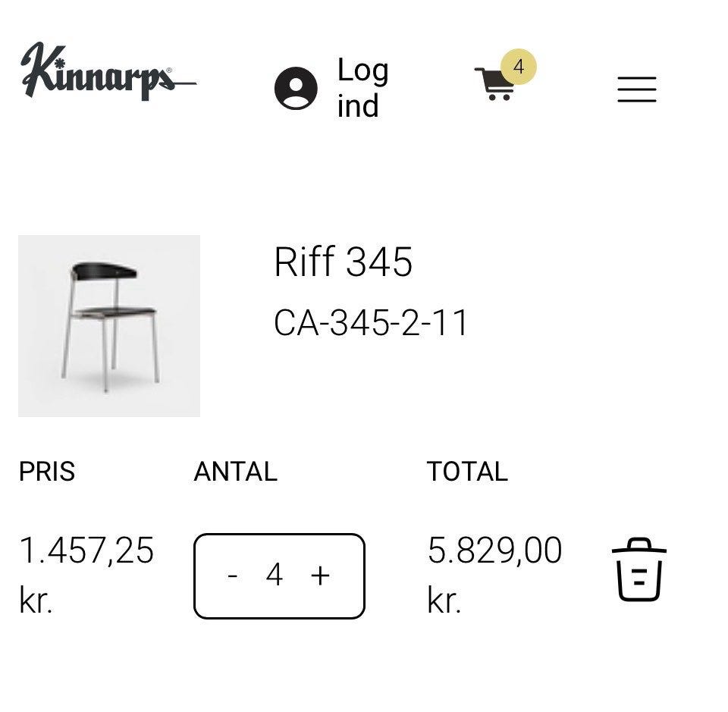The height and width of the screenshot is (712, 728).
Task: Click the Log ind link
Action: click(x=363, y=88)
